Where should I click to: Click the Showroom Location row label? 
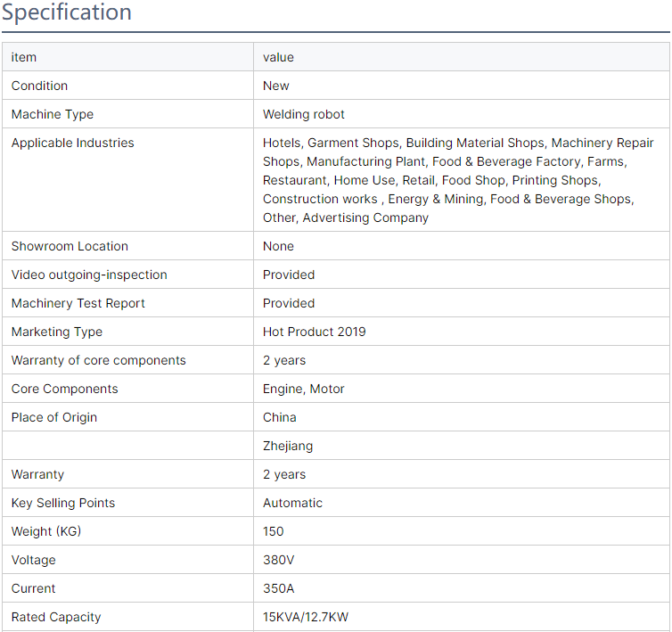point(70,246)
